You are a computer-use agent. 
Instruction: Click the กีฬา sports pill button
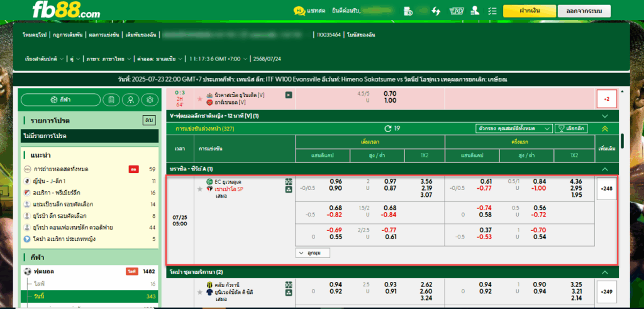point(60,99)
